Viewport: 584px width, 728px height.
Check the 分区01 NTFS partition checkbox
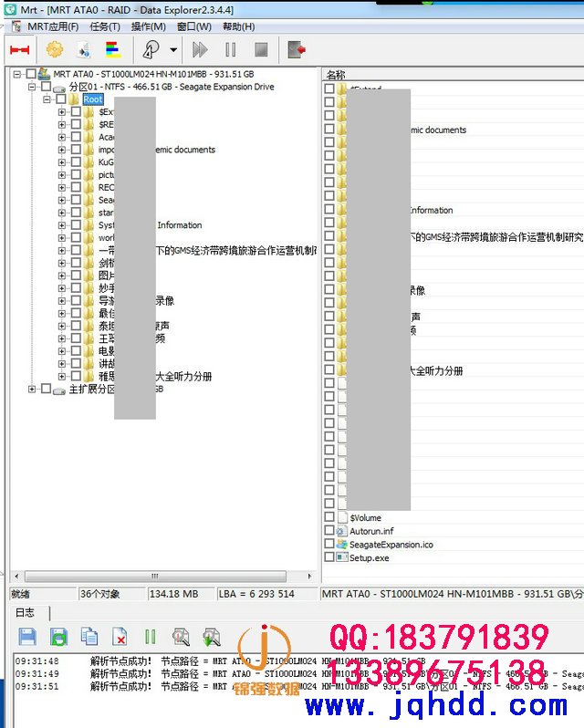coord(46,87)
